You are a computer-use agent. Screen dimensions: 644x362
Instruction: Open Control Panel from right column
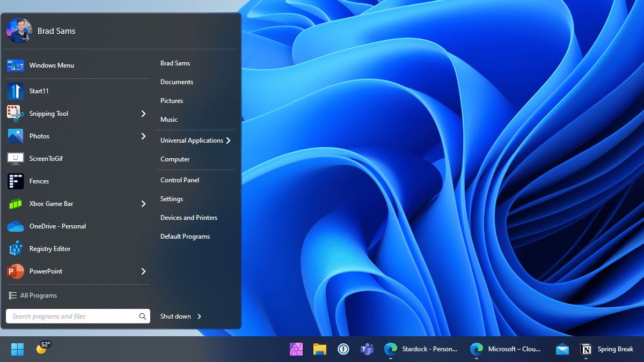pyautogui.click(x=180, y=180)
